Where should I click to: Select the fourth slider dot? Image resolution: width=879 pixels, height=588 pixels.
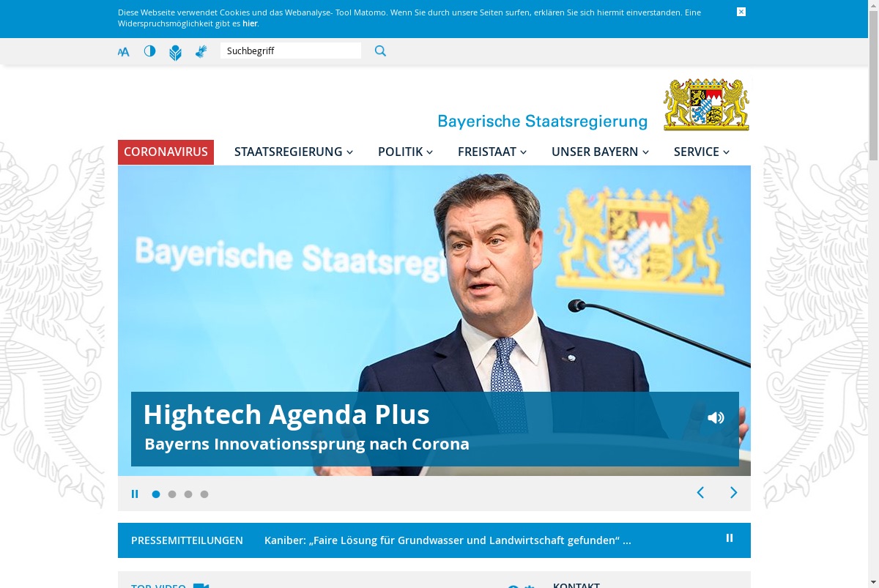click(204, 494)
